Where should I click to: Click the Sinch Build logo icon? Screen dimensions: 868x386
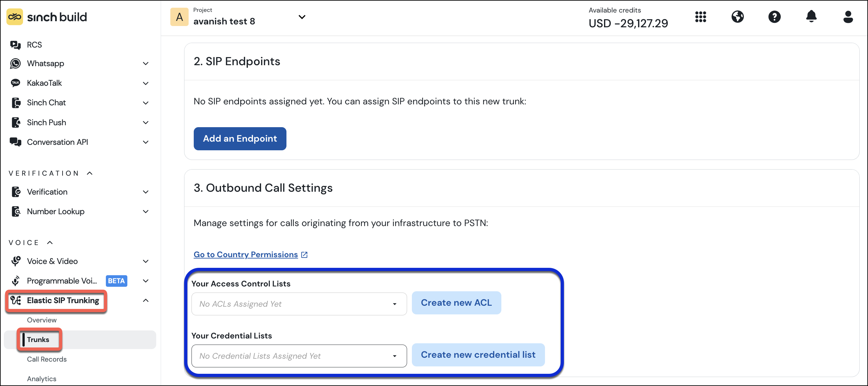click(14, 16)
